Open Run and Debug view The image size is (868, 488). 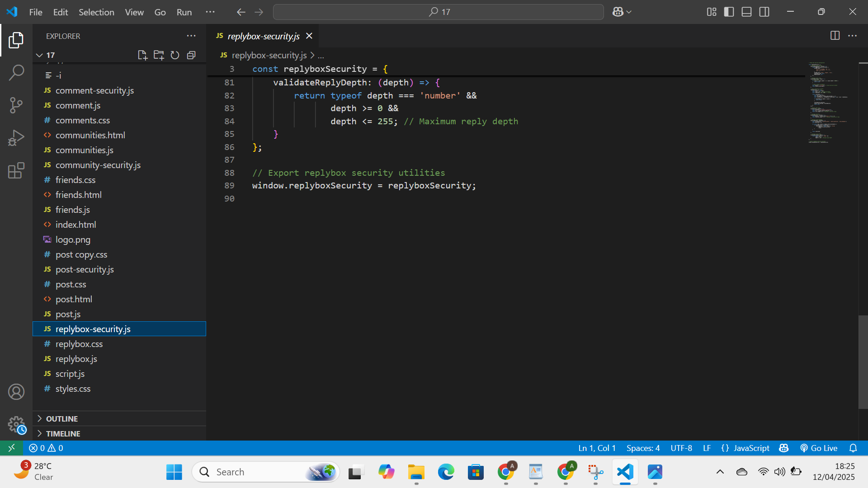(x=16, y=138)
